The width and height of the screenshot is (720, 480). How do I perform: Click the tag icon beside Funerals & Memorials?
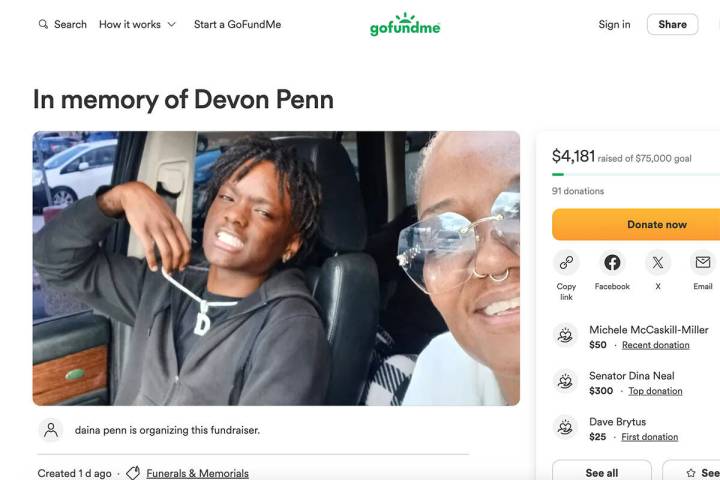(133, 473)
